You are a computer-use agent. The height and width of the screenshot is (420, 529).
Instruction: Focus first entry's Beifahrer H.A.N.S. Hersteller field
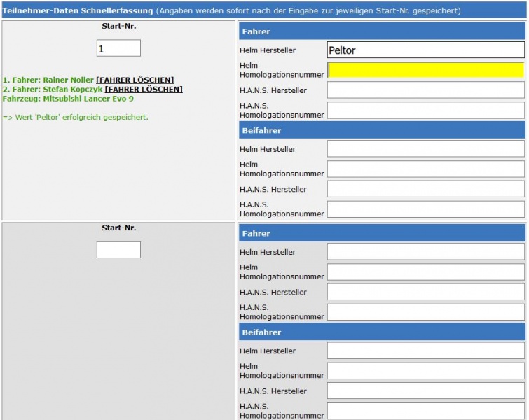(425, 189)
